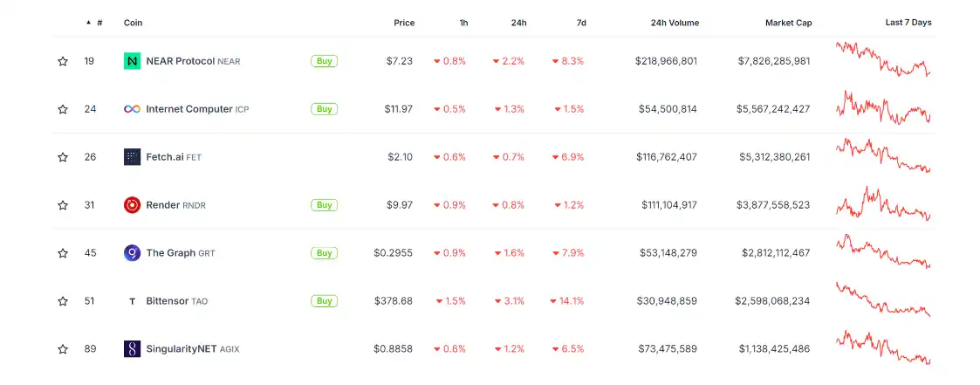The image size is (980, 385).
Task: Open The Graph coin name link
Action: pyautogui.click(x=170, y=253)
